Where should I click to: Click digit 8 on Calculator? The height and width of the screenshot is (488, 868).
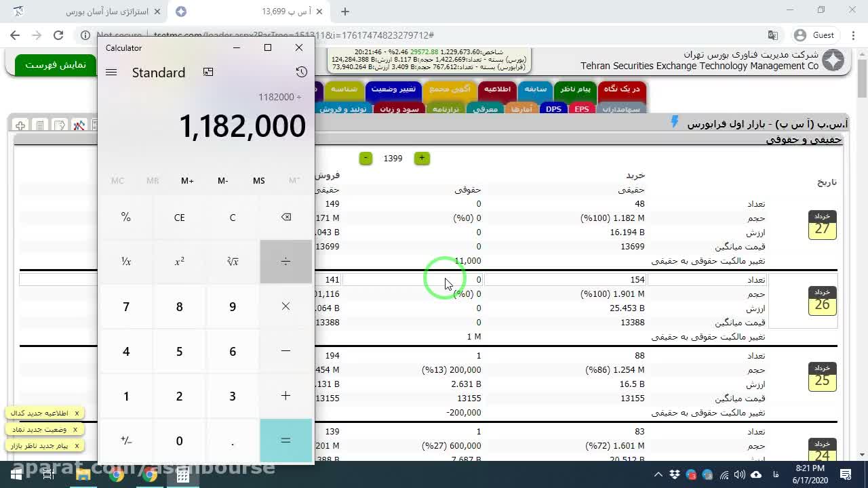click(x=179, y=306)
